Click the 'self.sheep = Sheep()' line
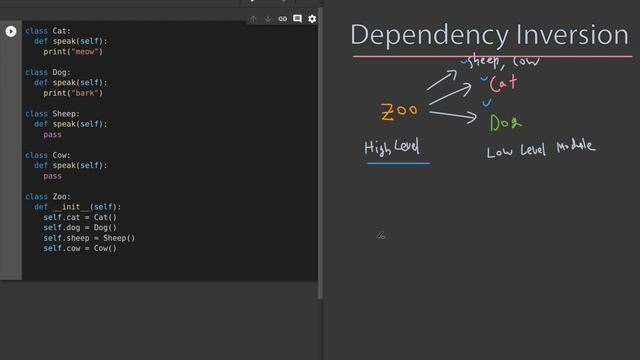 pyautogui.click(x=89, y=238)
